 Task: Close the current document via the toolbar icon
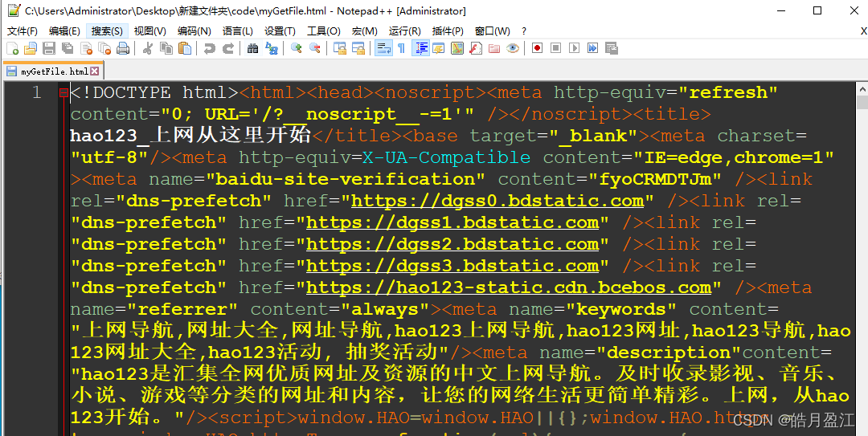(x=86, y=49)
